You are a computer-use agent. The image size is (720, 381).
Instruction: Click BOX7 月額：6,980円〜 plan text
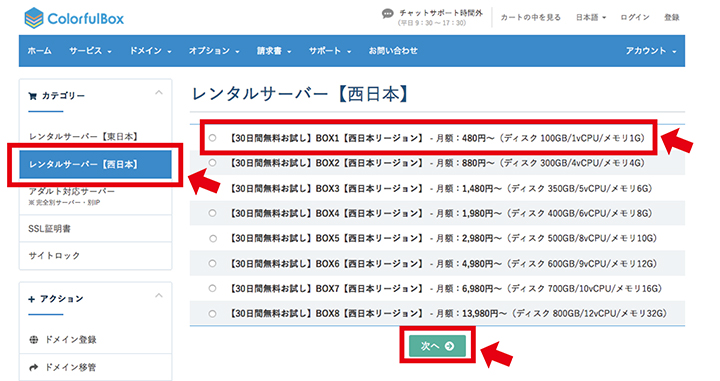446,288
